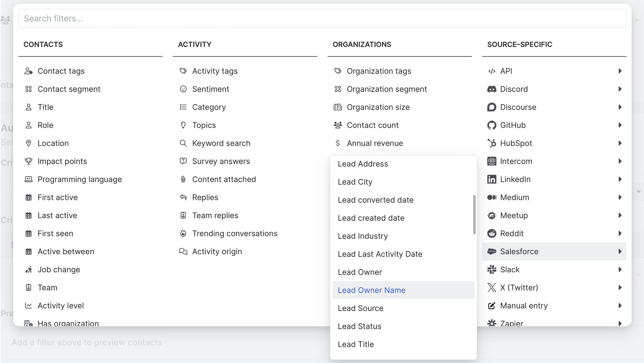Viewport: 644px width, 363px height.
Task: Click the Salesforce submenu scrollbar thumb
Action: 474,215
